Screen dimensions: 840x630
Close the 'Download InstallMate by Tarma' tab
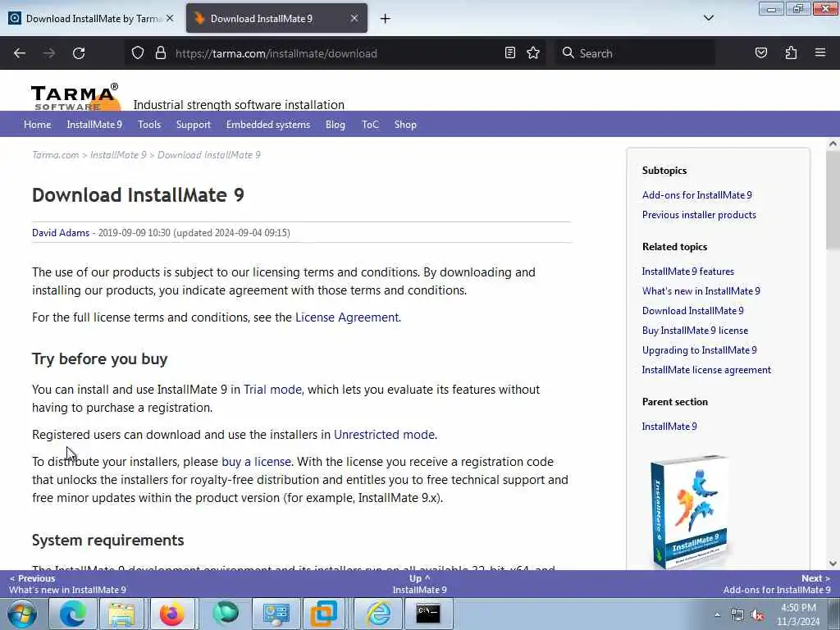click(170, 18)
